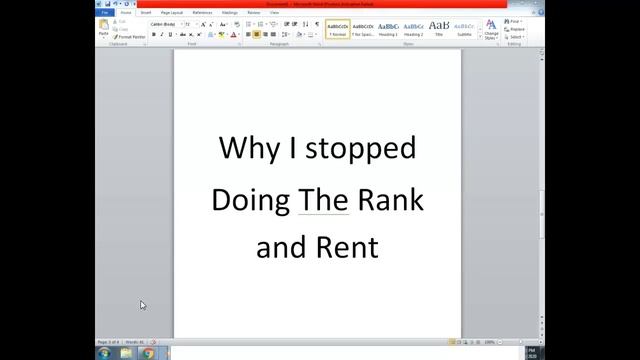The image size is (640, 360).
Task: Open Change Case dropdown
Action: point(223,24)
